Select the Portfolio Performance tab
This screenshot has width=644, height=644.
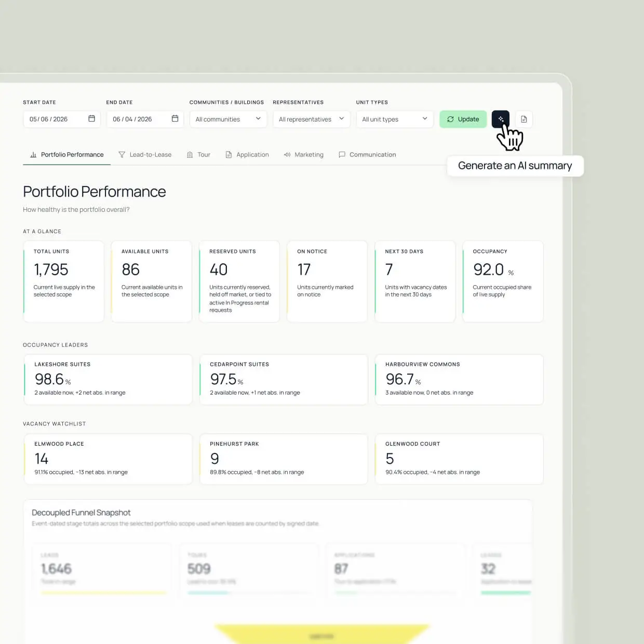click(67, 155)
